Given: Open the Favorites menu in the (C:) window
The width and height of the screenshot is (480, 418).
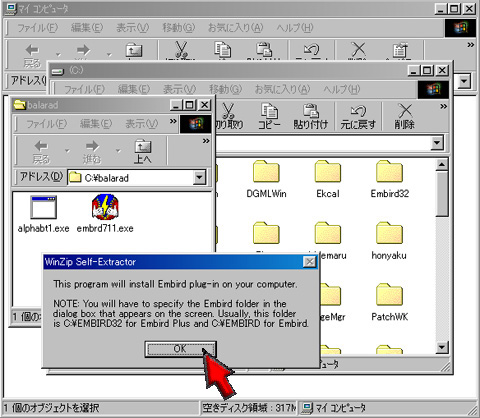Looking at the screenshot, I should [282, 89].
